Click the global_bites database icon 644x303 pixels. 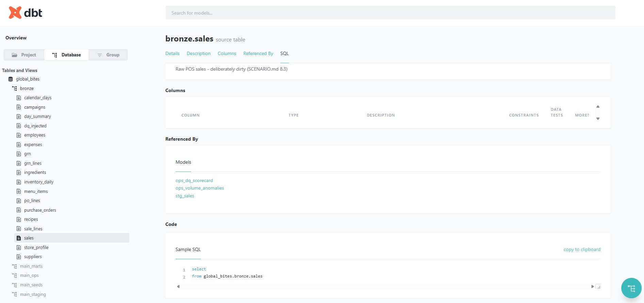[11, 79]
